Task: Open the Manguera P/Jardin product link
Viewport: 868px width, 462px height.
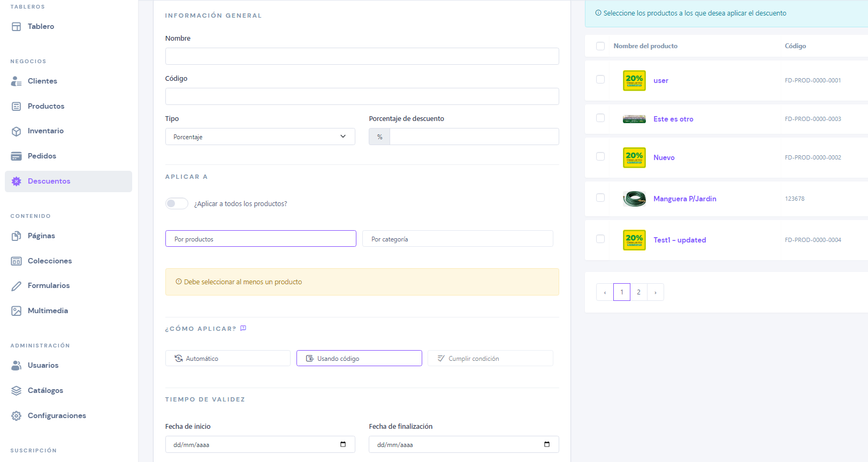Action: (685, 199)
